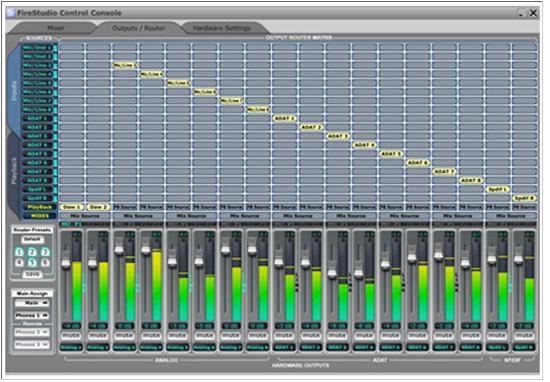The width and height of the screenshot is (550, 382).
Task: Open the Hardware Settings tab
Action: (x=222, y=28)
